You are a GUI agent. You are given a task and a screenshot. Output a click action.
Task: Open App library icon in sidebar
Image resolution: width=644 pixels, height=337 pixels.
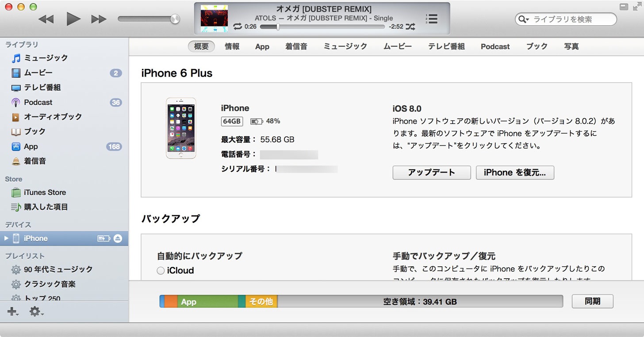16,146
